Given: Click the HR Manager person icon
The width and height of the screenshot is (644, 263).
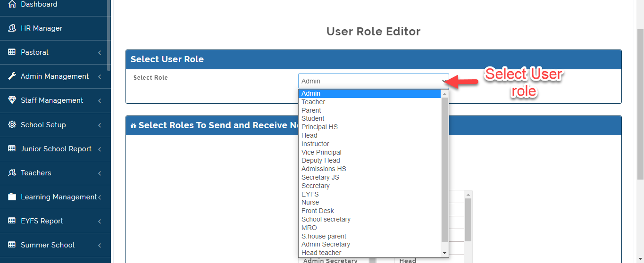Looking at the screenshot, I should (x=12, y=28).
